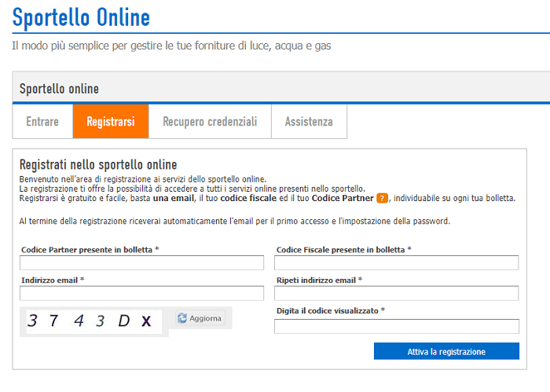
Task: Submit with Attiva la registrazione button
Action: click(446, 351)
